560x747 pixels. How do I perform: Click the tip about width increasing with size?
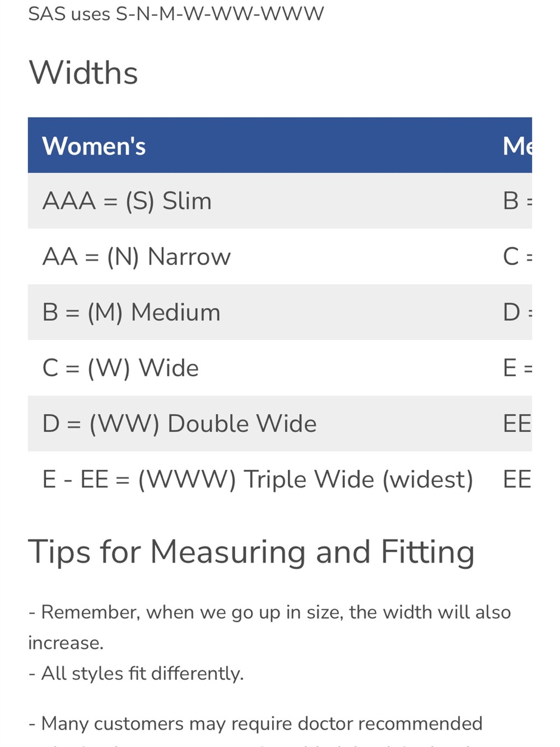(x=269, y=627)
